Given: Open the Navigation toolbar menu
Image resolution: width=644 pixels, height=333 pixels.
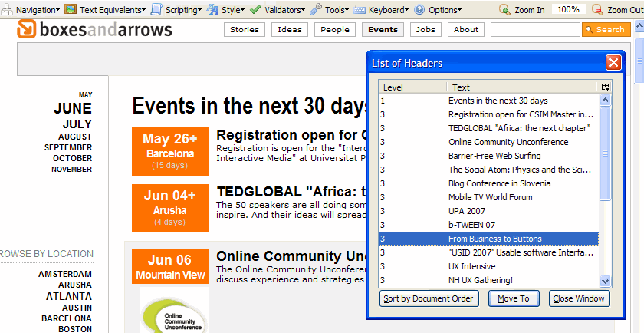Looking at the screenshot, I should tap(38, 10).
